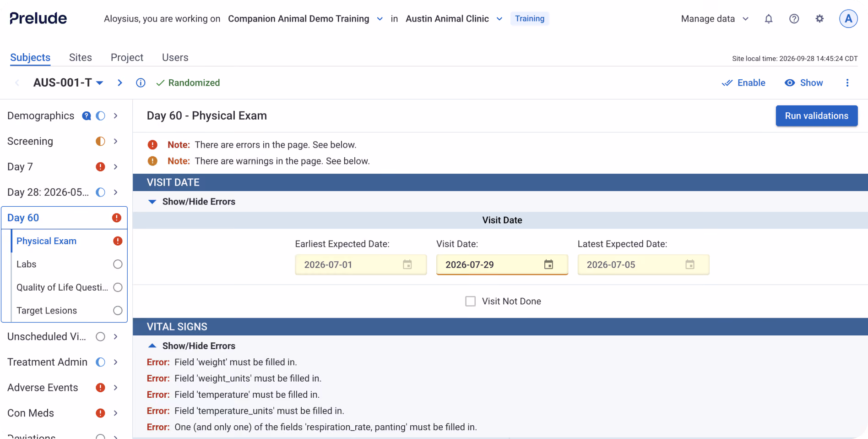Open the notifications bell

[769, 19]
